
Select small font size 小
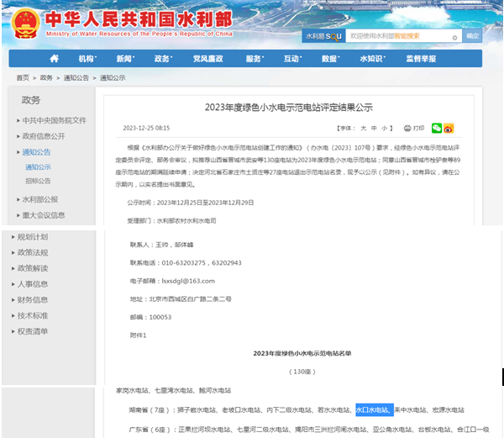pyautogui.click(x=385, y=129)
